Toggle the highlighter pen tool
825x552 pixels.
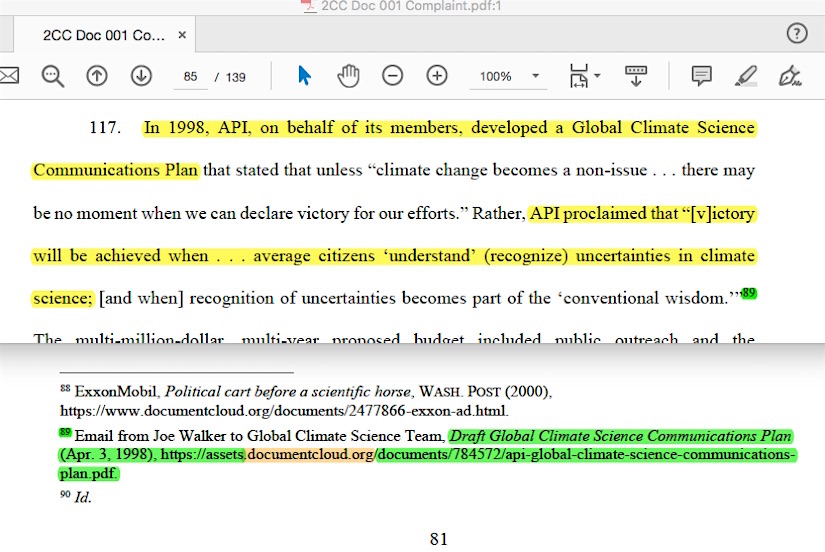(746, 76)
